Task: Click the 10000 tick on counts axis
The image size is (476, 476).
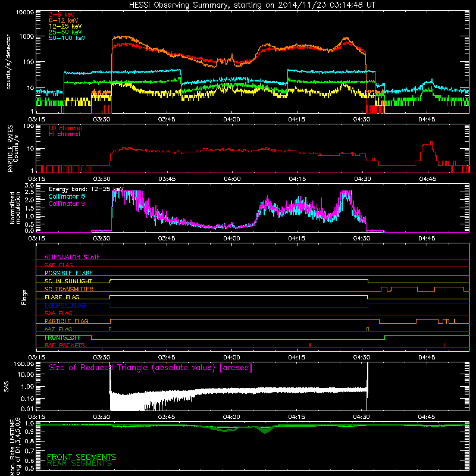Action: tap(25, 12)
